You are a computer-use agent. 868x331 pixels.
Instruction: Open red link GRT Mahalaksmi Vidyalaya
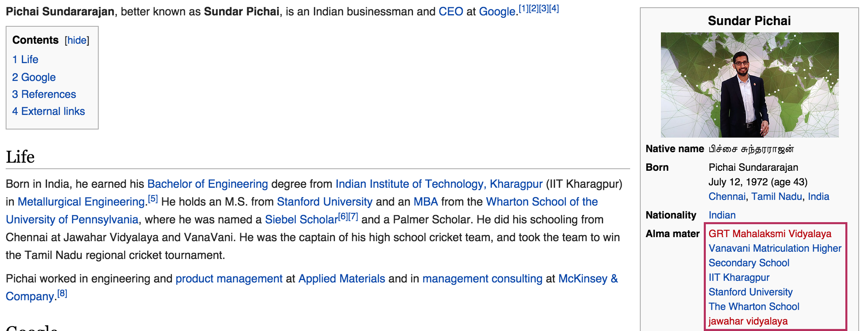point(770,234)
